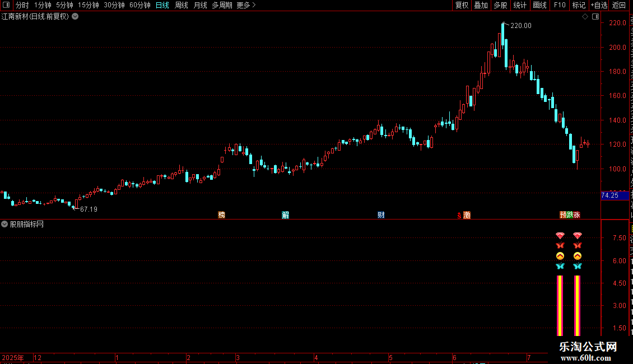Switch to the 月线 monthly chart
The width and height of the screenshot is (633, 364).
click(200, 5)
